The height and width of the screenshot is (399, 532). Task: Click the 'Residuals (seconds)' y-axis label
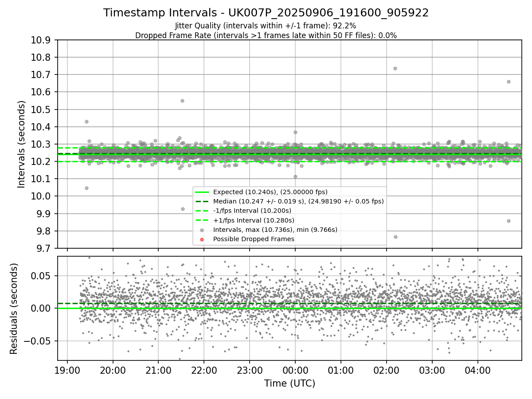(14, 309)
